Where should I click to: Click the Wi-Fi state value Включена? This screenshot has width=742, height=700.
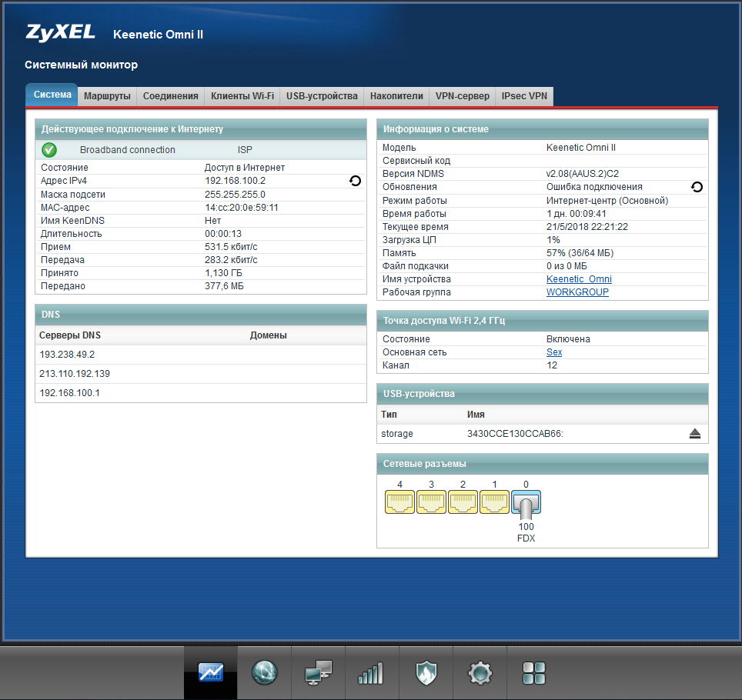[x=568, y=339]
